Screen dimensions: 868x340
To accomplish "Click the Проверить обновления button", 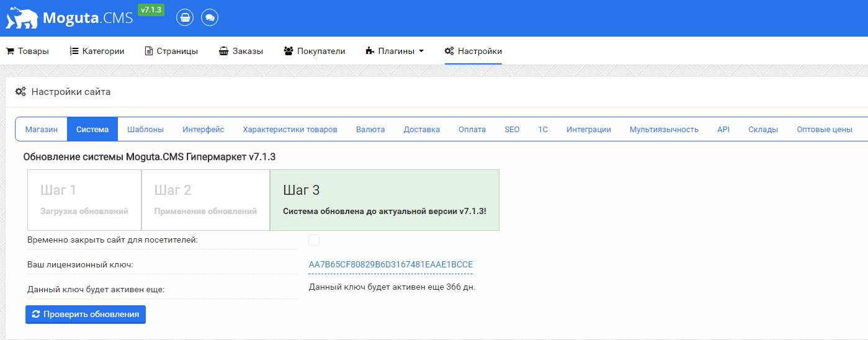I will (86, 315).
